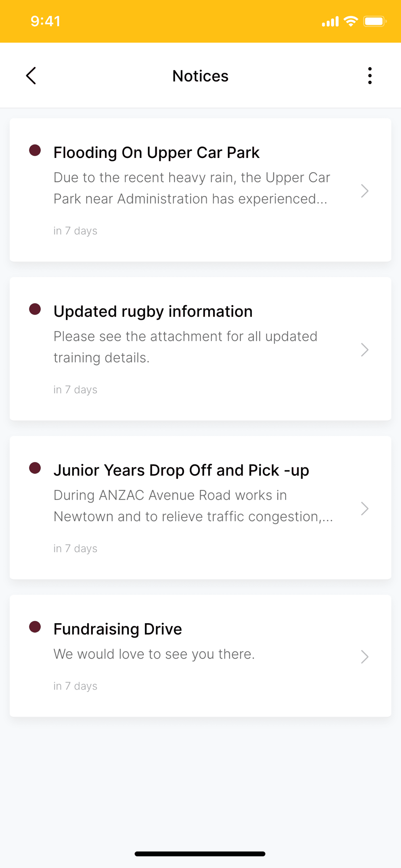Tap the unread dot beside Flooding notice
The height and width of the screenshot is (868, 401).
point(35,151)
